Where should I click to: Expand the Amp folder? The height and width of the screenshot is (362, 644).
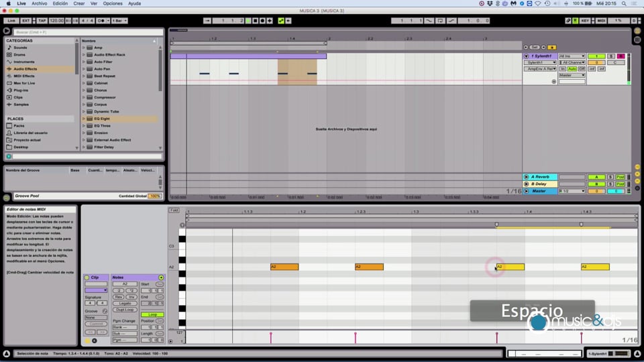tap(84, 48)
